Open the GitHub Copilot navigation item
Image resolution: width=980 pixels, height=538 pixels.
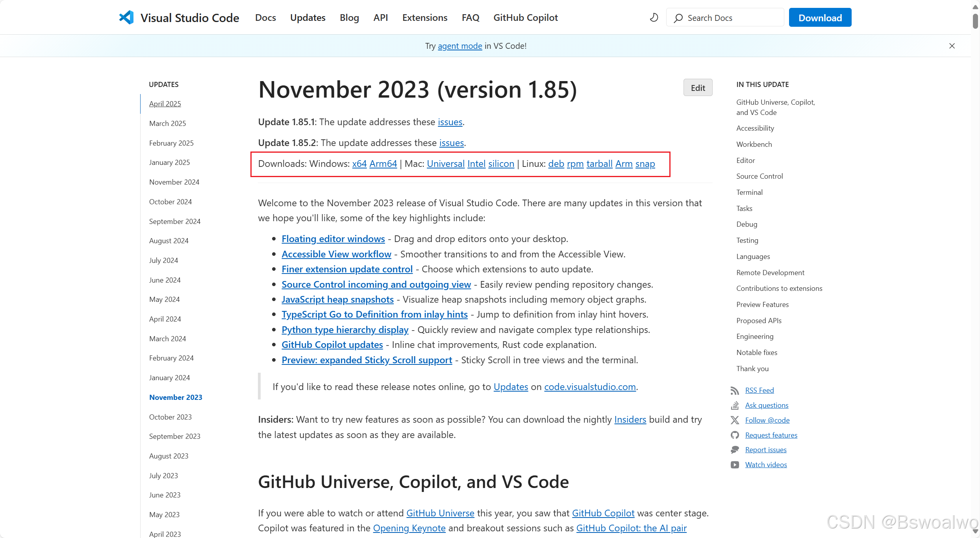[525, 18]
